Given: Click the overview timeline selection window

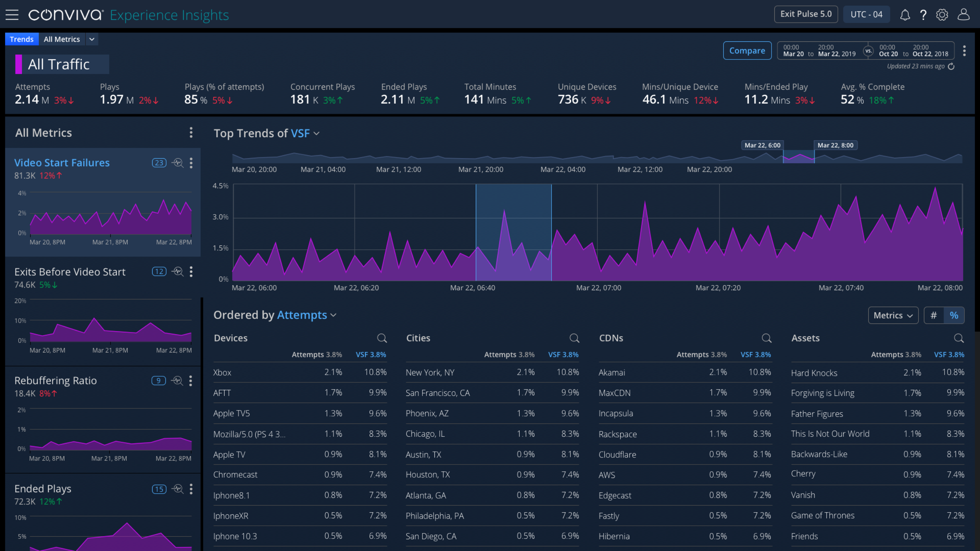Looking at the screenshot, I should (798, 157).
